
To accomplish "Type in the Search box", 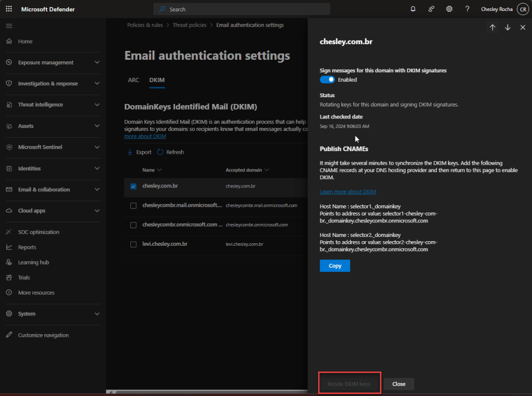I will click(x=242, y=9).
